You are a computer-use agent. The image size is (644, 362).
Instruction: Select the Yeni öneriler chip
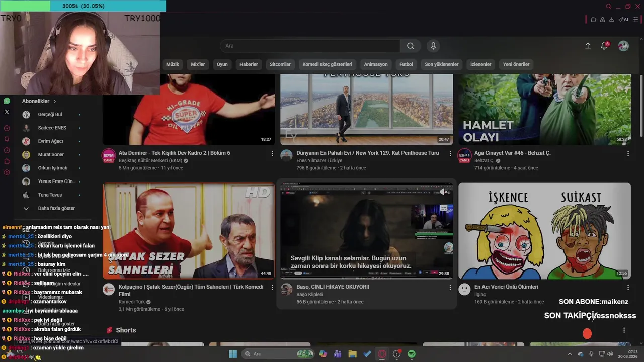pyautogui.click(x=516, y=64)
